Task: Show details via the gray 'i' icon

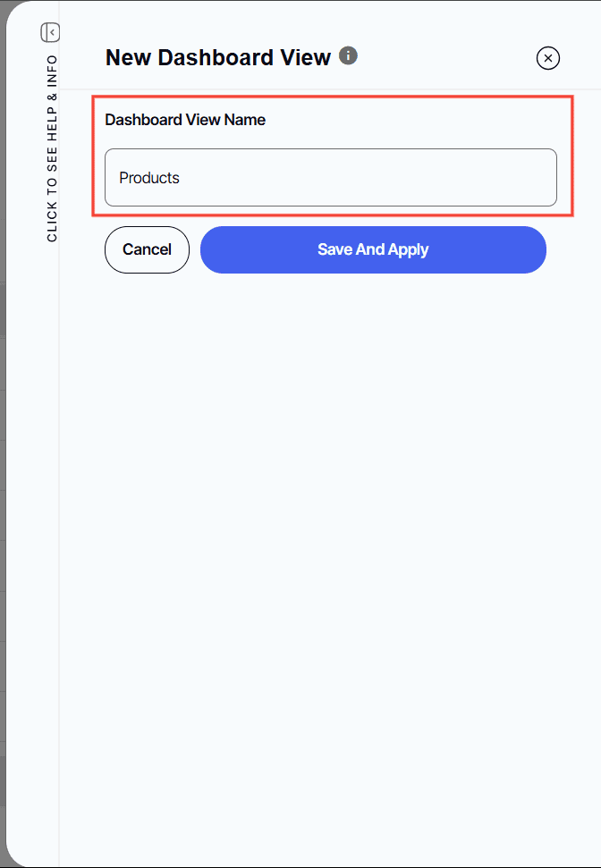Action: (x=349, y=56)
